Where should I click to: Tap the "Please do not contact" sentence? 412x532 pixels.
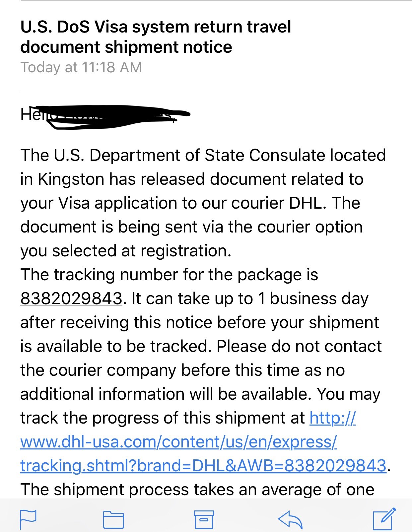299,346
